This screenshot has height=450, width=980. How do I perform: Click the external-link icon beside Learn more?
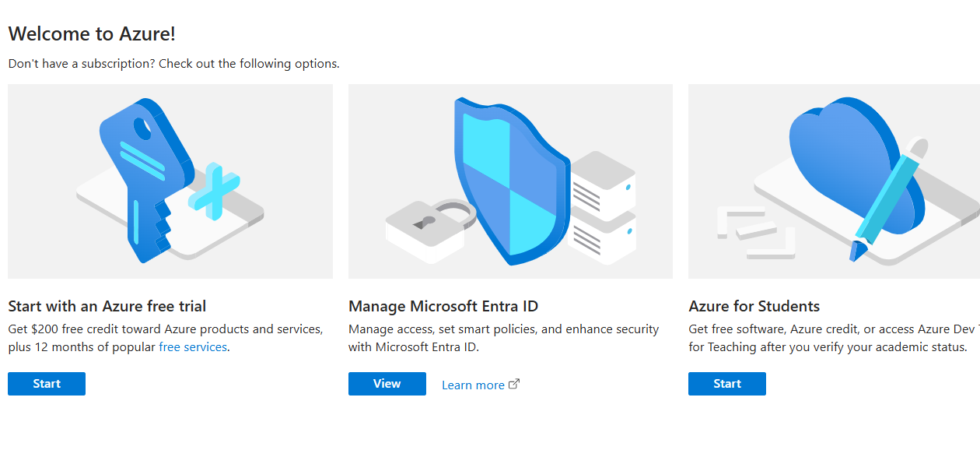[x=514, y=384]
